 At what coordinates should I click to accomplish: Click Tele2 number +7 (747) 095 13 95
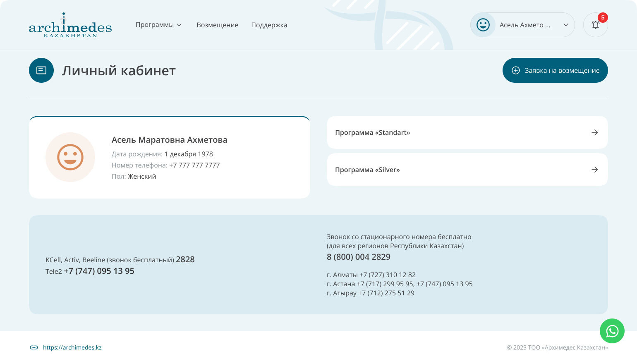tap(99, 271)
